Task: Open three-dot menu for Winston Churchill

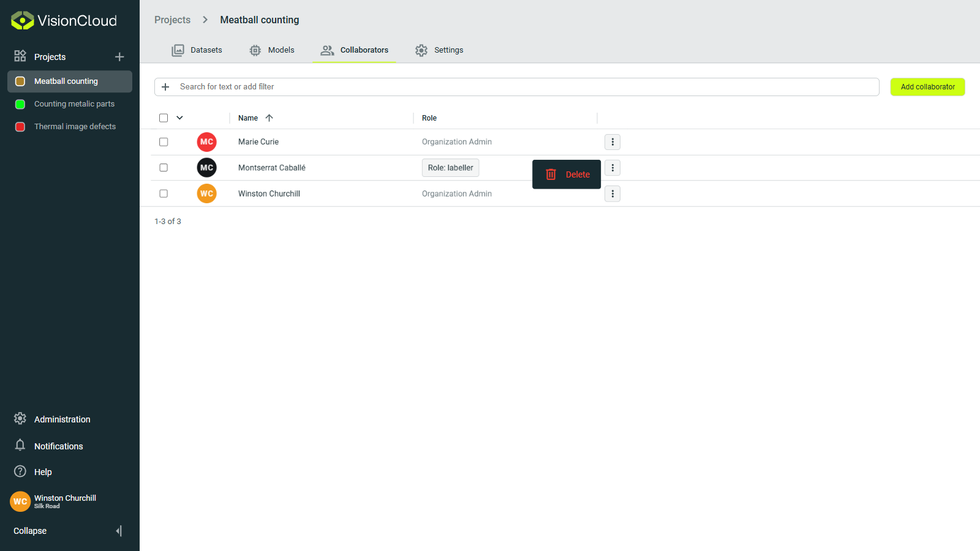Action: pyautogui.click(x=612, y=194)
